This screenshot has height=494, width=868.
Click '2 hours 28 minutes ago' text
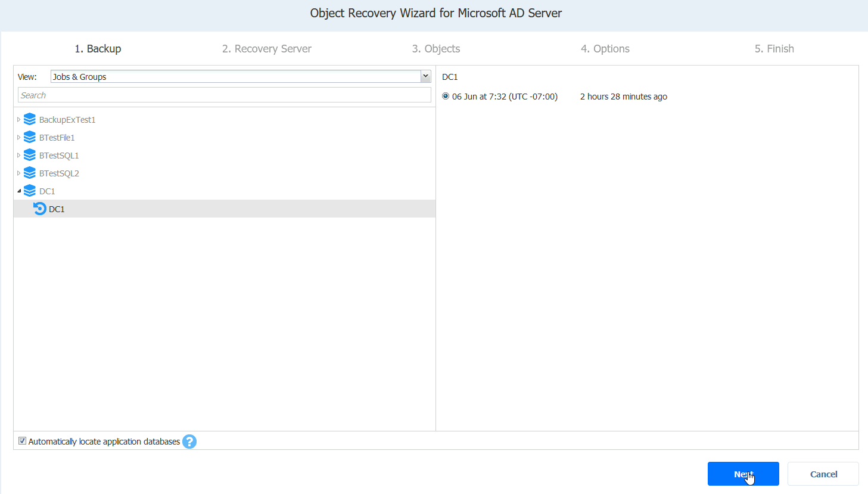pyautogui.click(x=624, y=97)
